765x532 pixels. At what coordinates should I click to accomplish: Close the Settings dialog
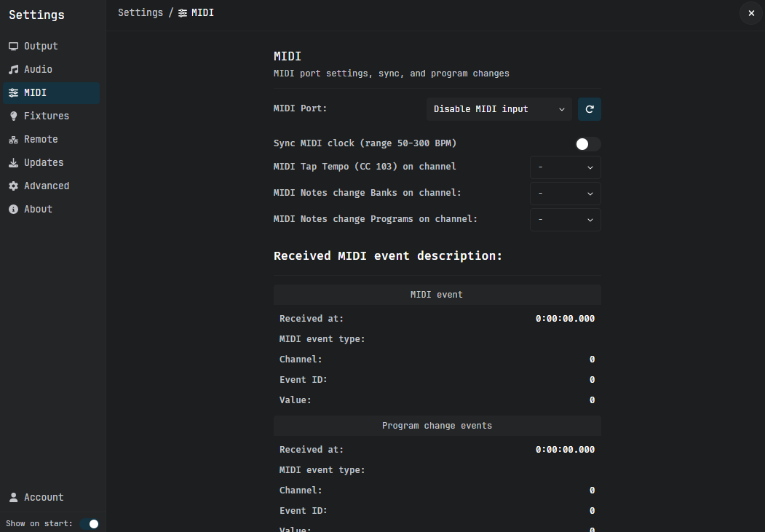(x=751, y=13)
